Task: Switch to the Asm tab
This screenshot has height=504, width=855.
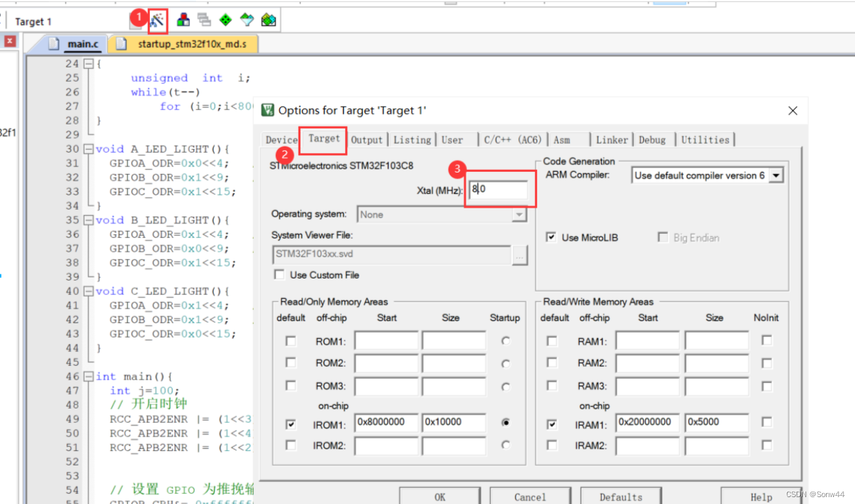Action: pyautogui.click(x=562, y=140)
